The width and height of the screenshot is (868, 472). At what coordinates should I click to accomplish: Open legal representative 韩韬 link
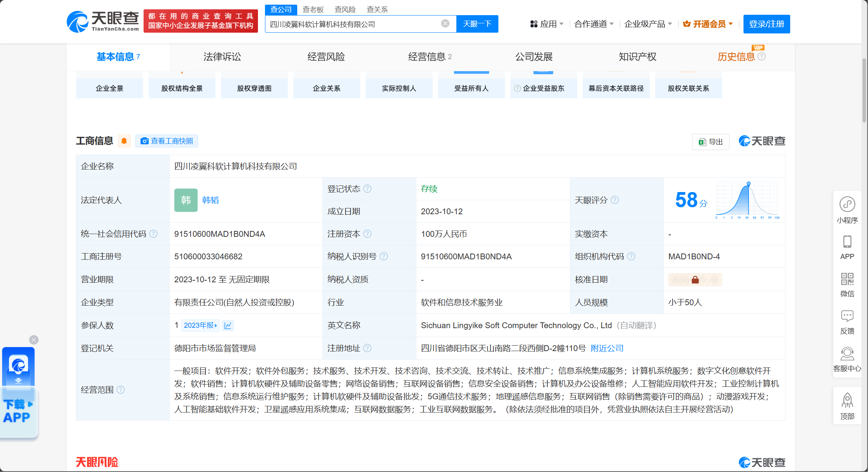pyautogui.click(x=210, y=200)
